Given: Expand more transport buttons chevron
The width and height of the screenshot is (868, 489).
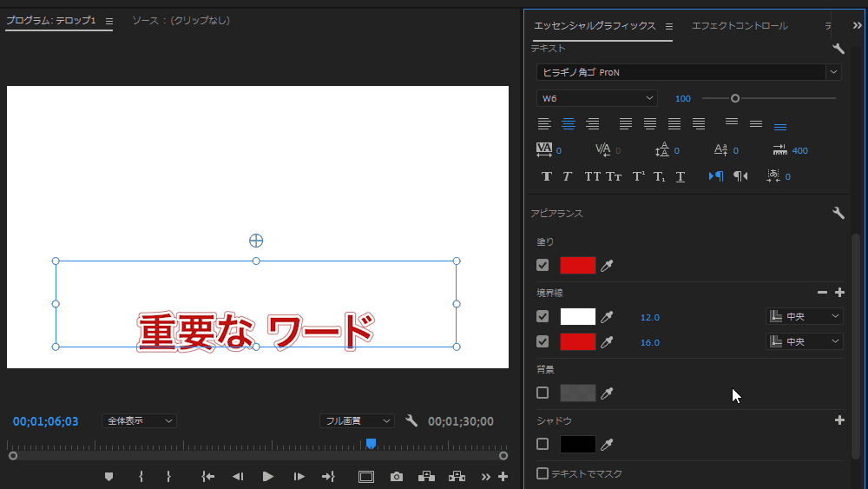Looking at the screenshot, I should coord(485,477).
